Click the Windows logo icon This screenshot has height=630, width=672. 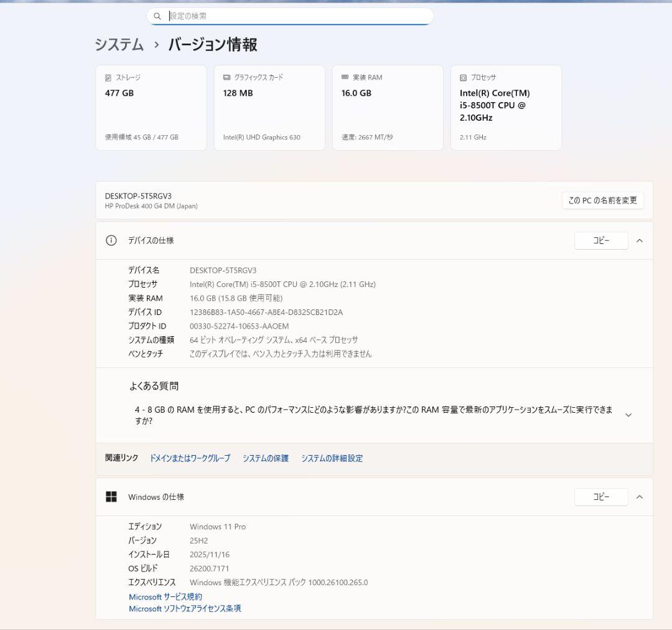111,497
